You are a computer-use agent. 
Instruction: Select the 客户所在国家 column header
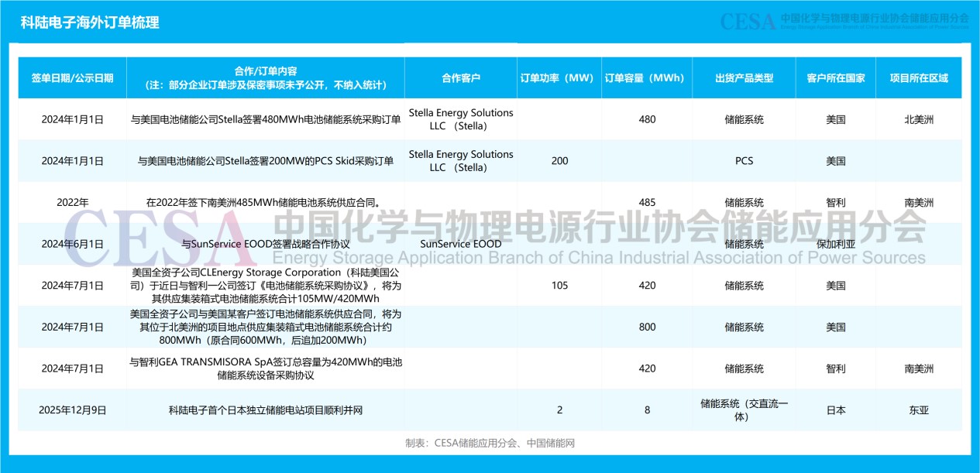click(x=835, y=78)
